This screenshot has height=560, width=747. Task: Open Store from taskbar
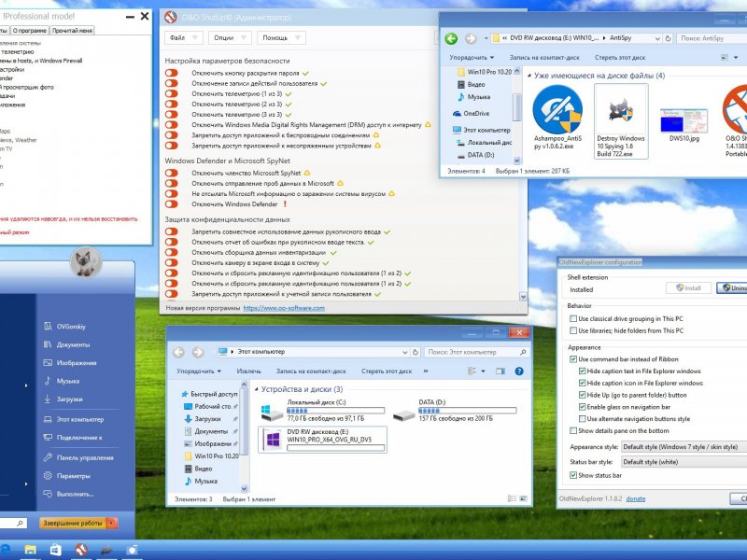click(x=56, y=550)
